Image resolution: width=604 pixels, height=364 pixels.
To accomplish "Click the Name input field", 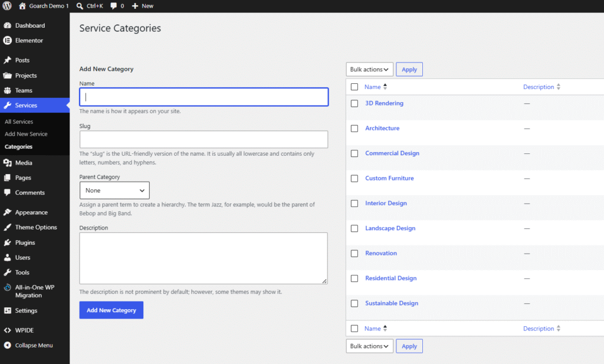I will (x=203, y=97).
